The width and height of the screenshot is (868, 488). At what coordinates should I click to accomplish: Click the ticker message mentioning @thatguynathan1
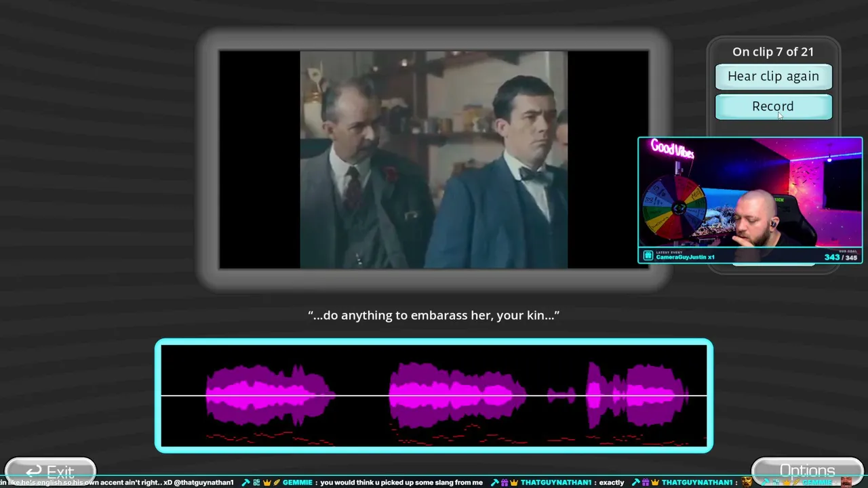click(x=117, y=483)
